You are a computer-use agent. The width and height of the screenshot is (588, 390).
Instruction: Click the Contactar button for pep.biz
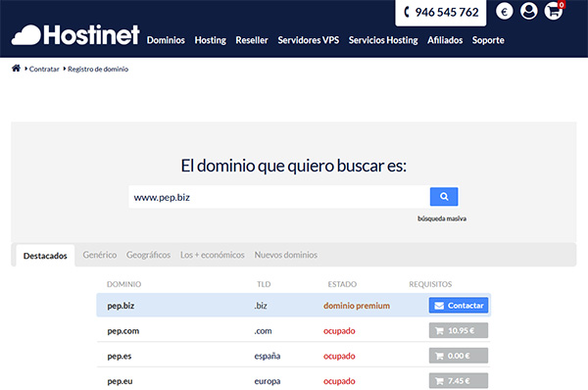click(459, 306)
